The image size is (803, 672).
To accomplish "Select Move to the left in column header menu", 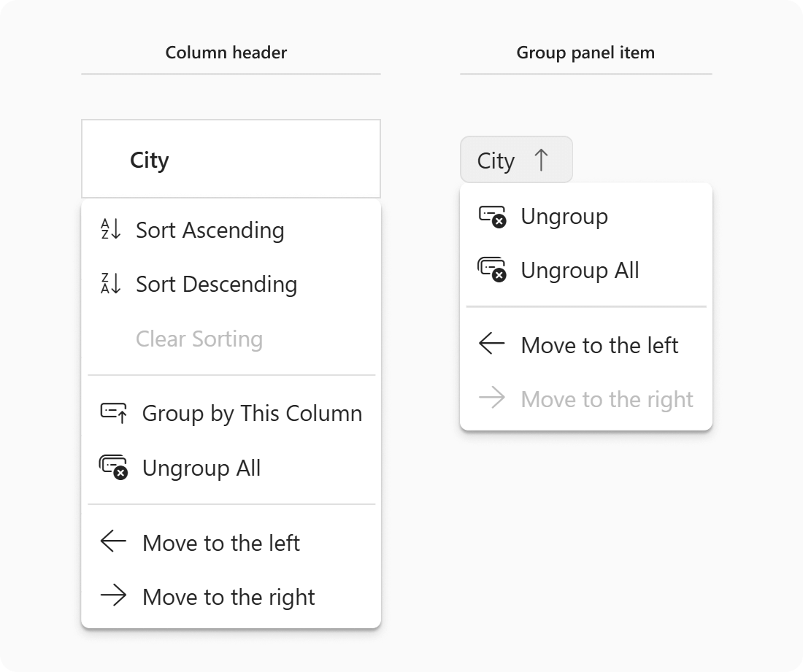I will [220, 542].
